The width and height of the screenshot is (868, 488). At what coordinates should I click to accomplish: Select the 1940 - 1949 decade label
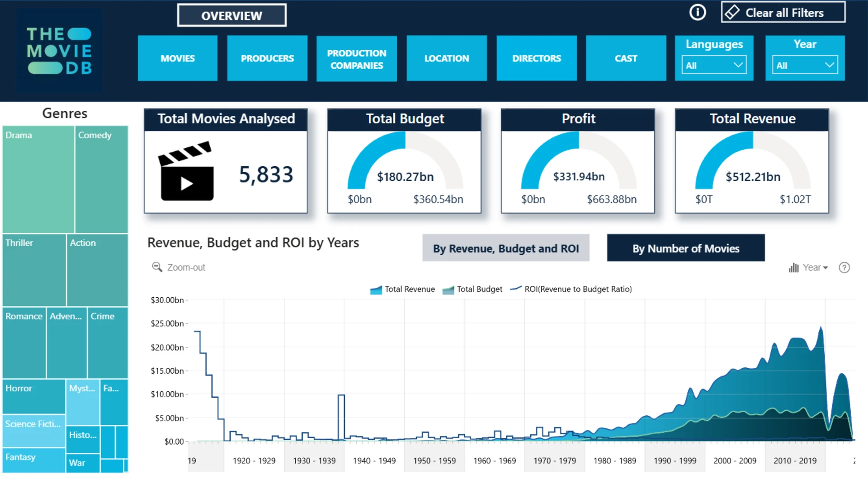click(374, 460)
